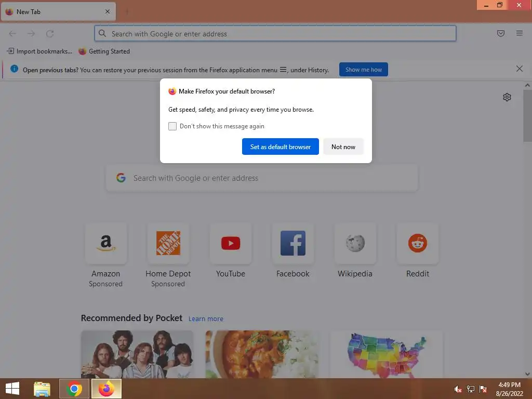Open Save to Pocket icon
The height and width of the screenshot is (399, 532).
500,33
